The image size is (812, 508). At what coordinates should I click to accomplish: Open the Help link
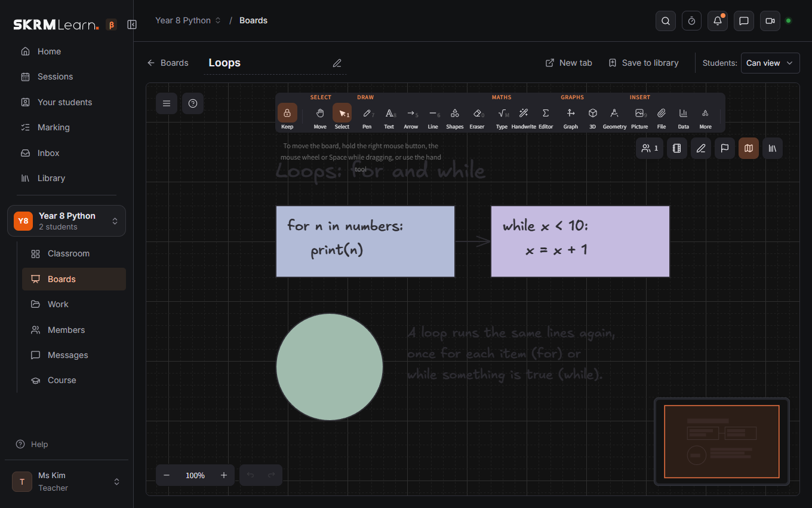pos(32,444)
